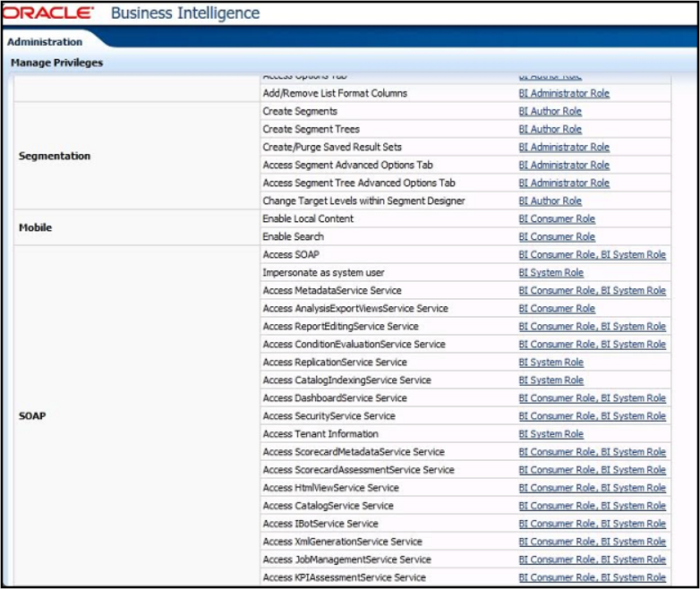Open BI Consumer Role for Enable Local Content
Viewport: 700px width, 589px height.
557,218
